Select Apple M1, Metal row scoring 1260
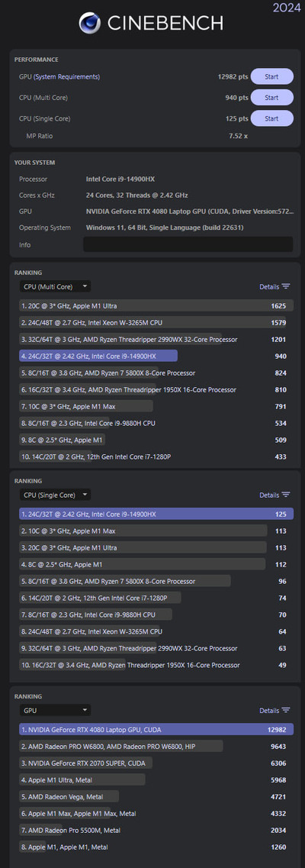Viewport: 305px width, 868px height. click(156, 847)
